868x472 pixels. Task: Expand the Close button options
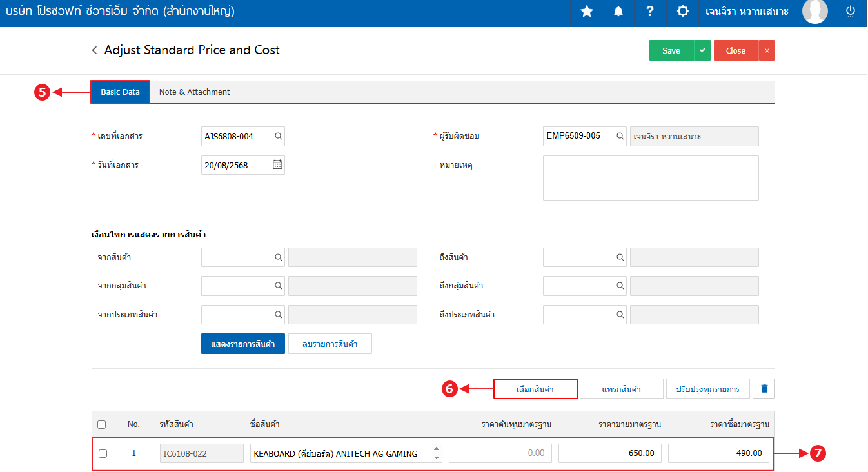tap(767, 50)
